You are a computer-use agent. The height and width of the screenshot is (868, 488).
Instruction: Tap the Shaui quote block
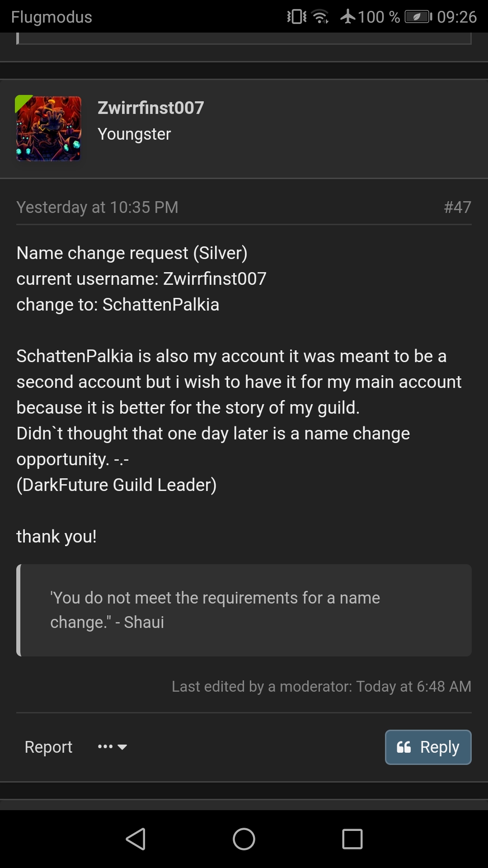[244, 610]
